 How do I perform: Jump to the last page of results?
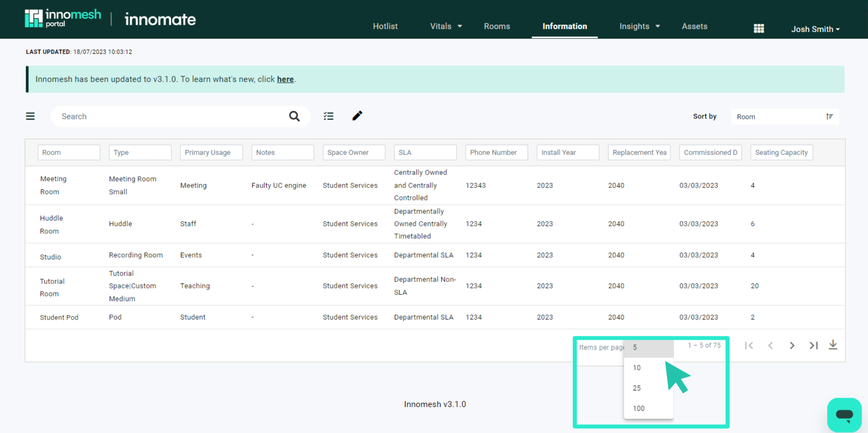(x=814, y=345)
